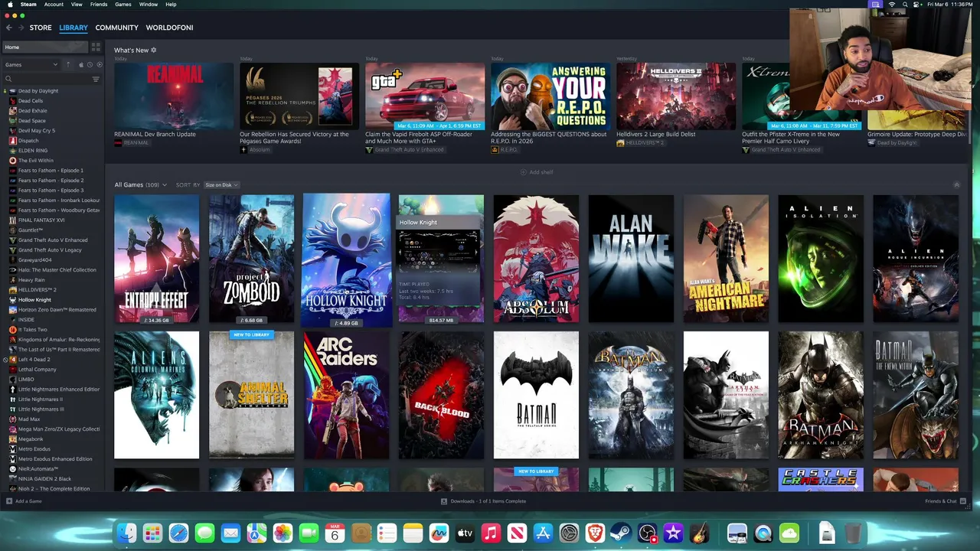The height and width of the screenshot is (551, 980).
Task: Open Finder from the Dock
Action: pyautogui.click(x=126, y=533)
